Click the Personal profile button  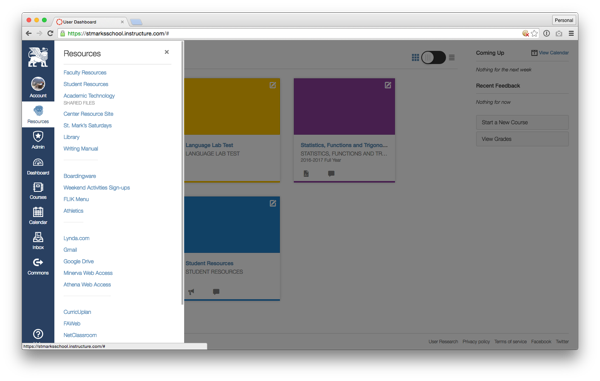pyautogui.click(x=564, y=20)
